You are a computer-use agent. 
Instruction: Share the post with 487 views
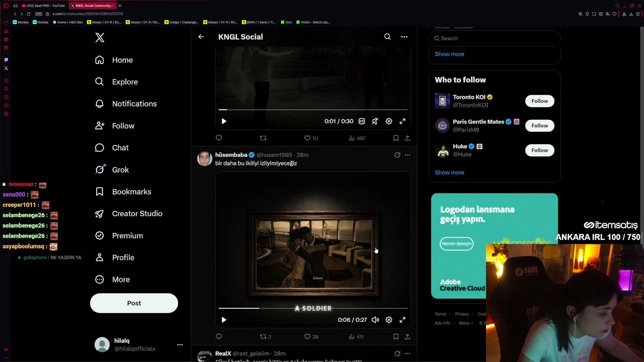tap(408, 138)
